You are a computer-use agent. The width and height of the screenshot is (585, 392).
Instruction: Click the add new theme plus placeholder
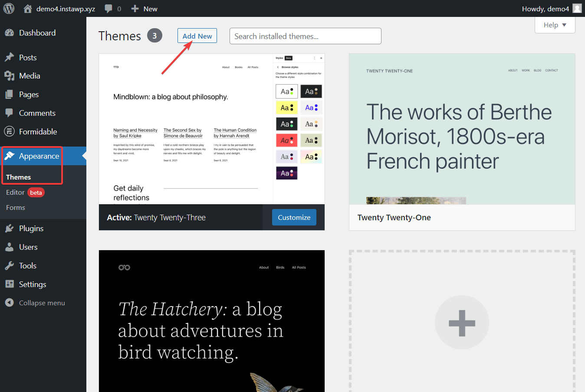[x=462, y=322]
